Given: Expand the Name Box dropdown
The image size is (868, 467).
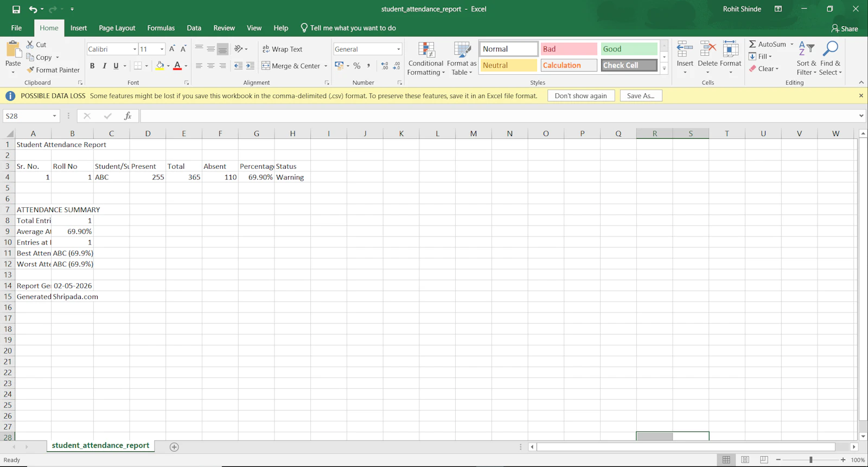Looking at the screenshot, I should tap(54, 116).
